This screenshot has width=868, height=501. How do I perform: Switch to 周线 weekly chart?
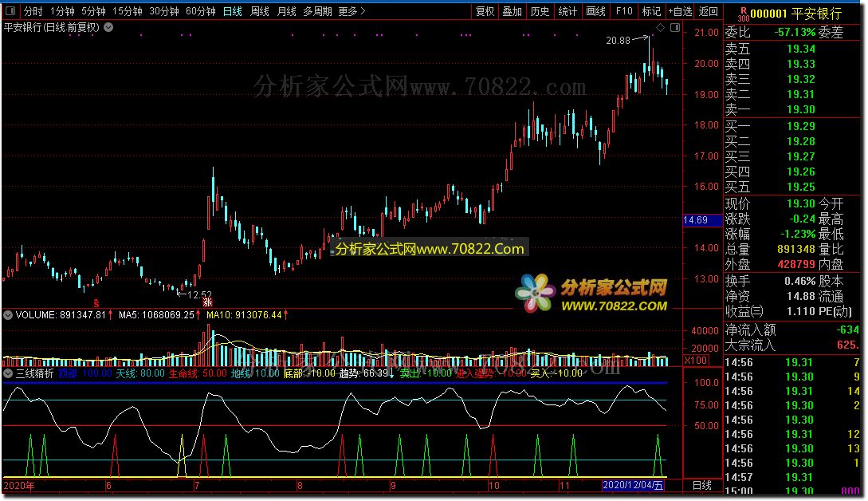point(260,11)
